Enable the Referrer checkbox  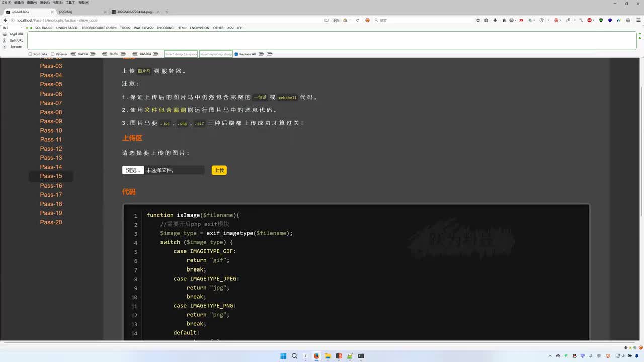[x=53, y=54]
